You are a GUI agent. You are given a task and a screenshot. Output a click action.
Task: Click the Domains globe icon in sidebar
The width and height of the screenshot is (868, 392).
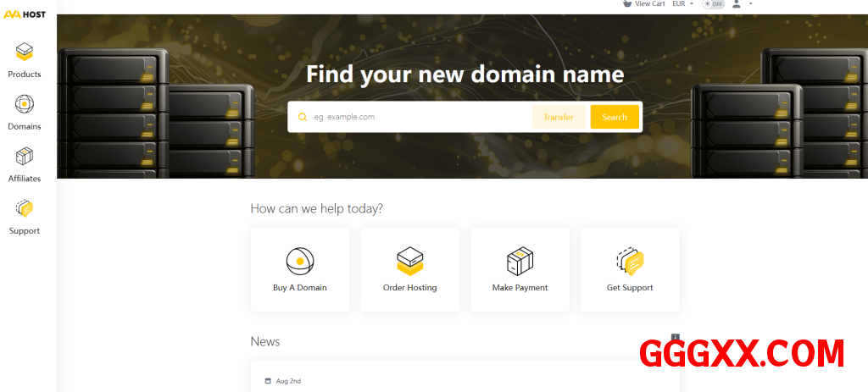click(25, 104)
